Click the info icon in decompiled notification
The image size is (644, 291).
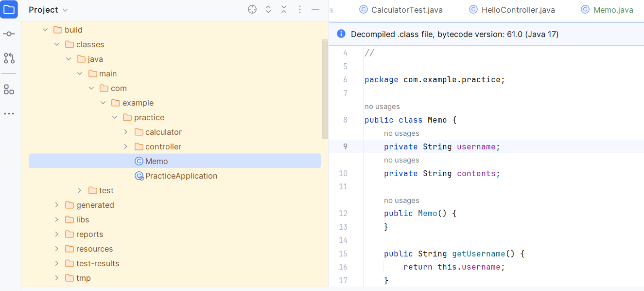pyautogui.click(x=341, y=34)
